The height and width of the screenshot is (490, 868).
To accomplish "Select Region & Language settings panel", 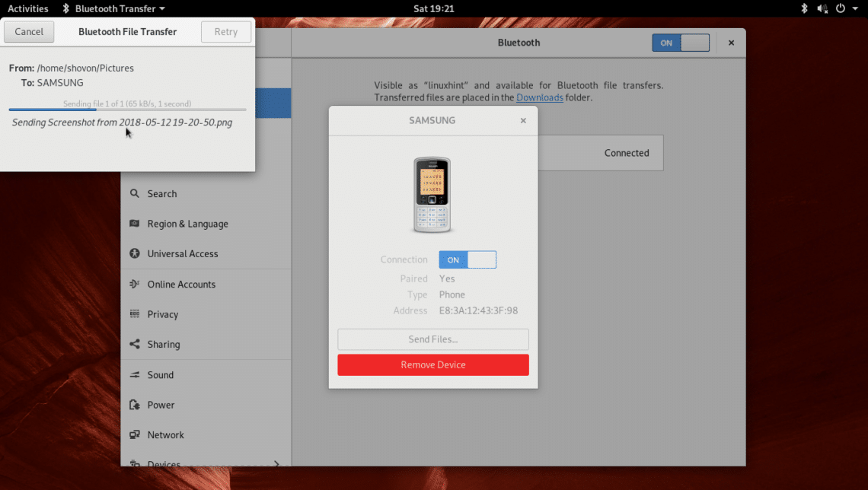I will 206,224.
